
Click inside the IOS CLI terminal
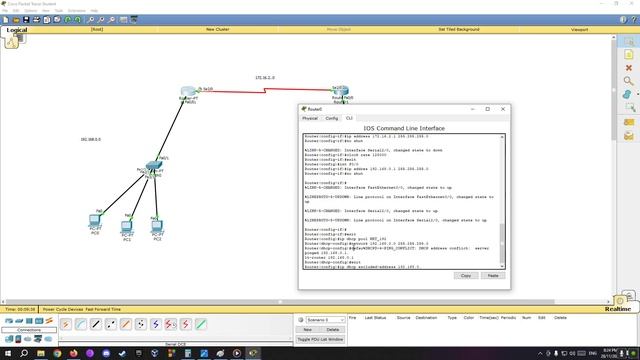click(x=402, y=201)
